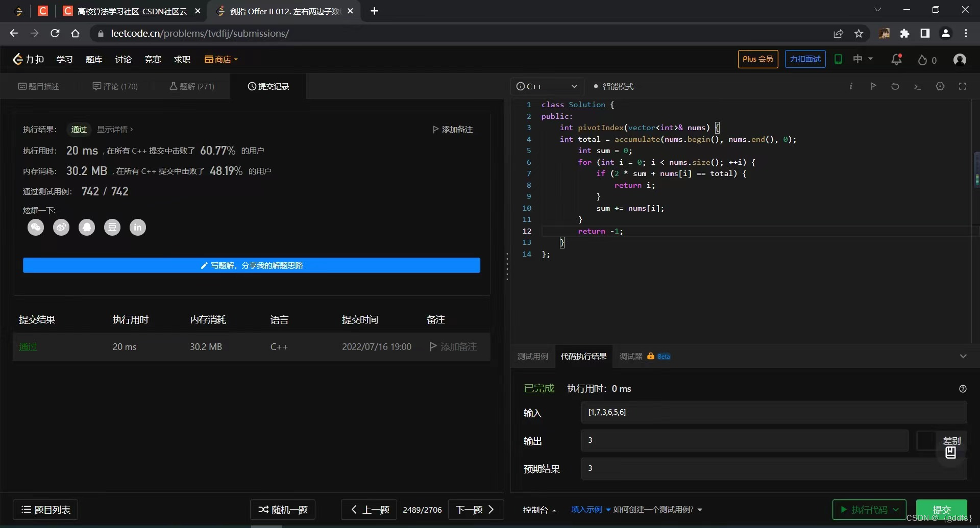Image resolution: width=980 pixels, height=528 pixels.
Task: Open the 中 language switch dropdown
Action: point(863,59)
